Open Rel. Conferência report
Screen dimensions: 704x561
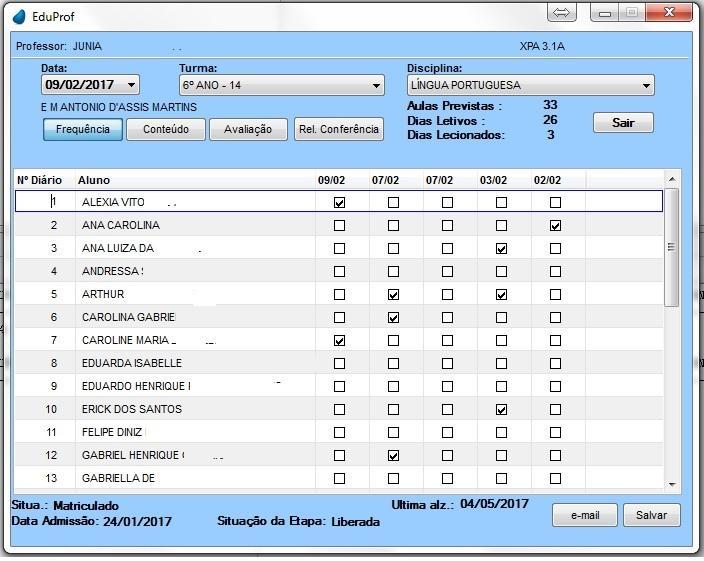tap(338, 130)
